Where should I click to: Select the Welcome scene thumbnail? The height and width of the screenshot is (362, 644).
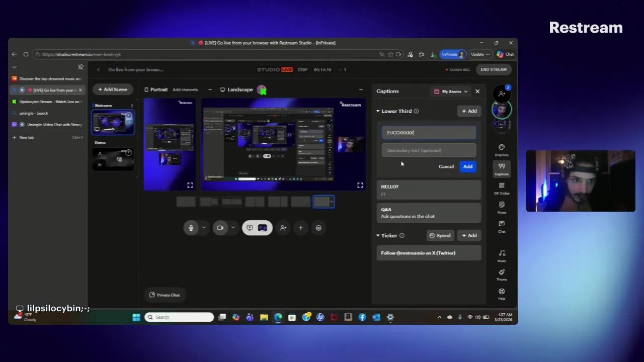113,123
